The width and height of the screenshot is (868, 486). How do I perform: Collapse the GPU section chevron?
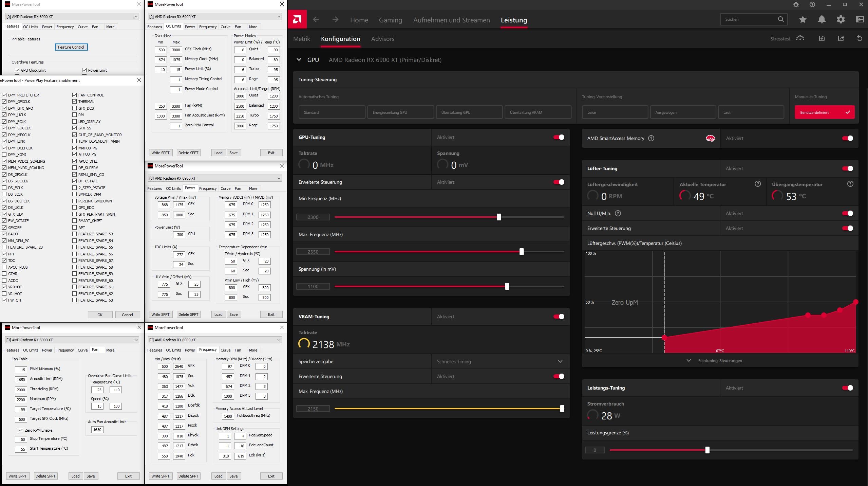[x=299, y=60]
